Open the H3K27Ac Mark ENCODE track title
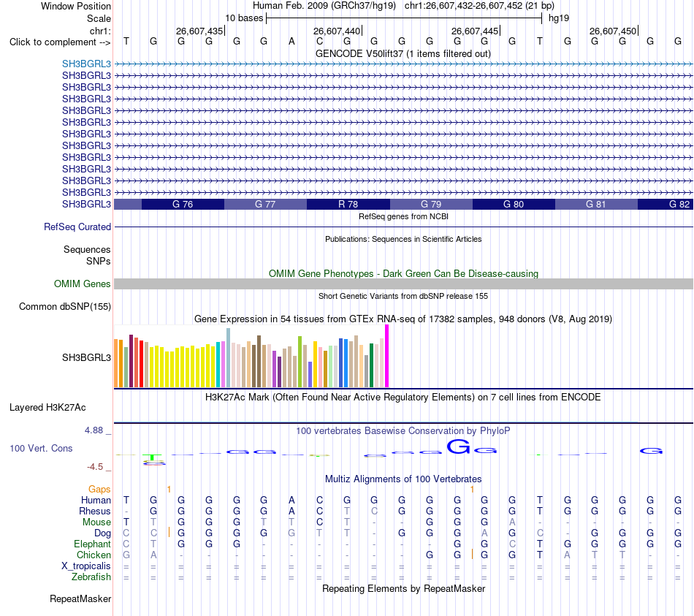 (x=403, y=398)
